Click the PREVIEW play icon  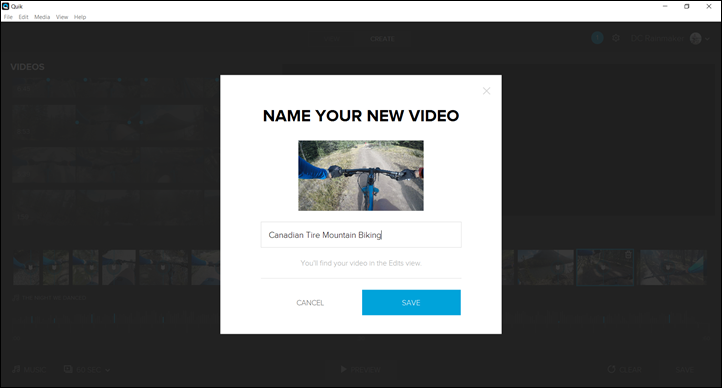[343, 369]
